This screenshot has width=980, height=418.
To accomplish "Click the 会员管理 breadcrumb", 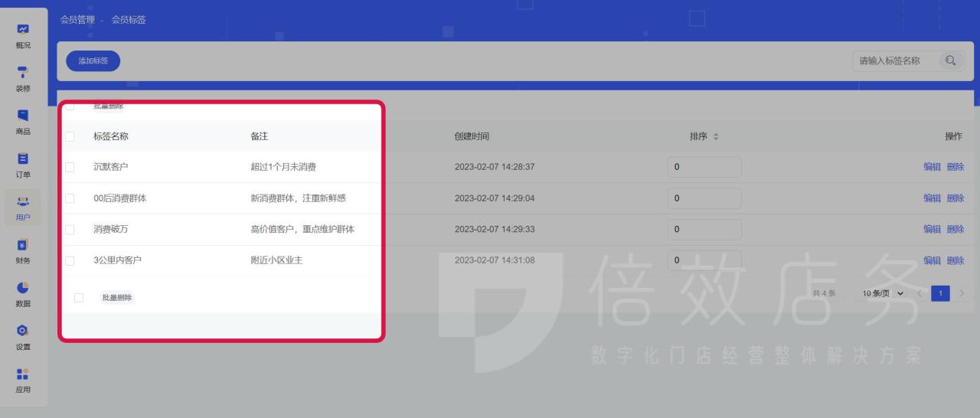I will pyautogui.click(x=77, y=19).
